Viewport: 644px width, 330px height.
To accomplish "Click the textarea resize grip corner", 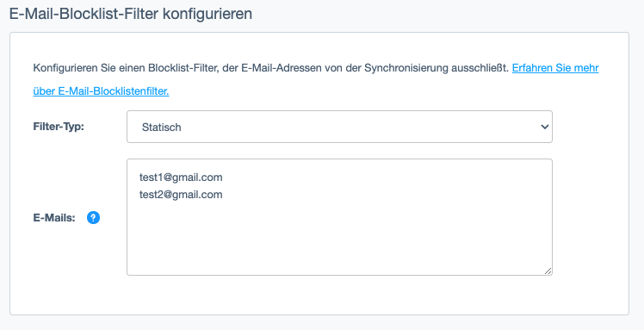I will [548, 271].
